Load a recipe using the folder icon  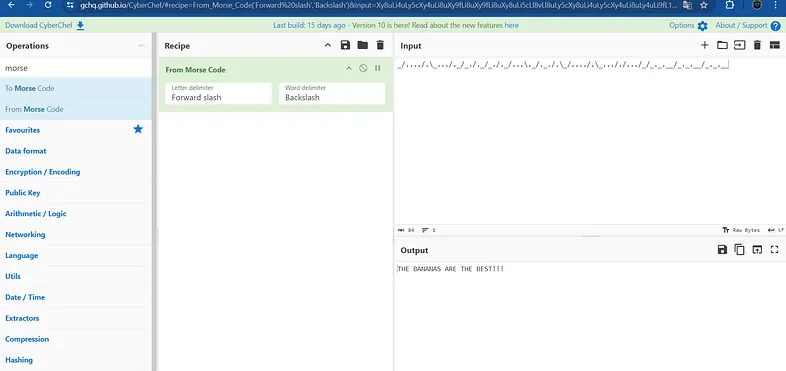point(362,45)
